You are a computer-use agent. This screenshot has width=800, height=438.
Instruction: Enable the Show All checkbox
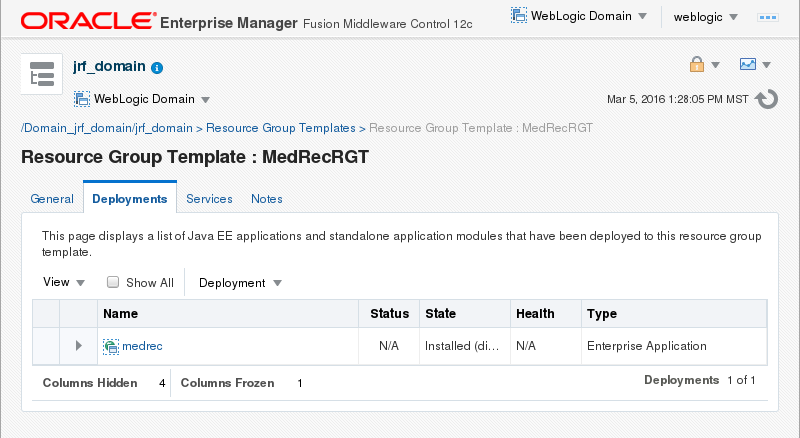tap(113, 282)
